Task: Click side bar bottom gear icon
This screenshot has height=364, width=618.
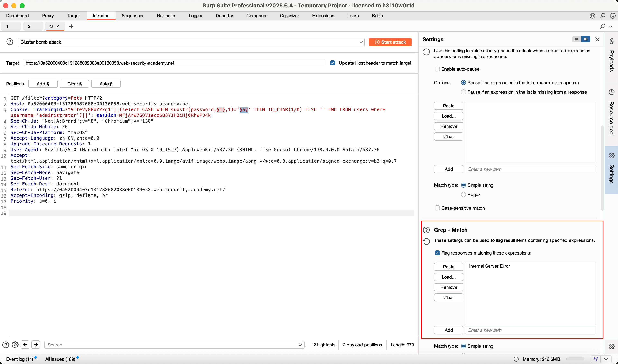Action: click(611, 346)
